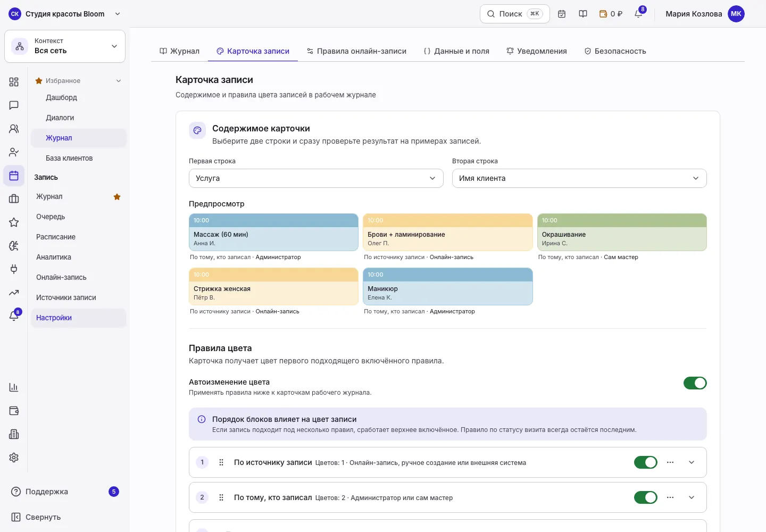Image resolution: width=766 pixels, height=532 pixels.
Task: Open the Студия красоты Bloom switcher
Action: (65, 14)
